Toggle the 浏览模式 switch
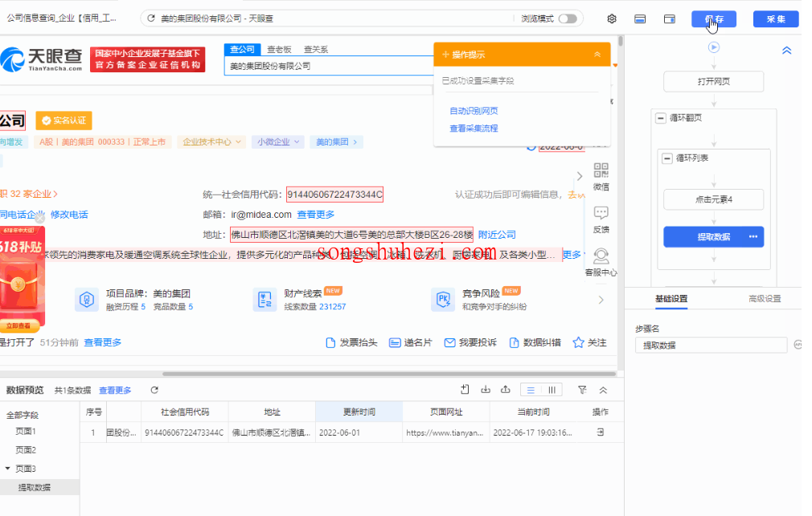The width and height of the screenshot is (812, 516). [568, 18]
